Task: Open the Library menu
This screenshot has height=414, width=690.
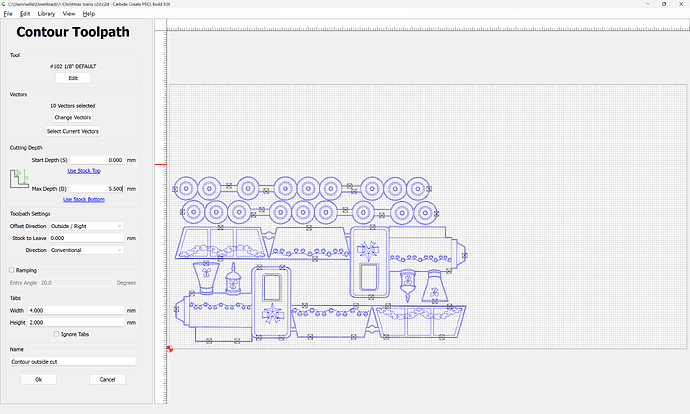Action: tap(46, 14)
